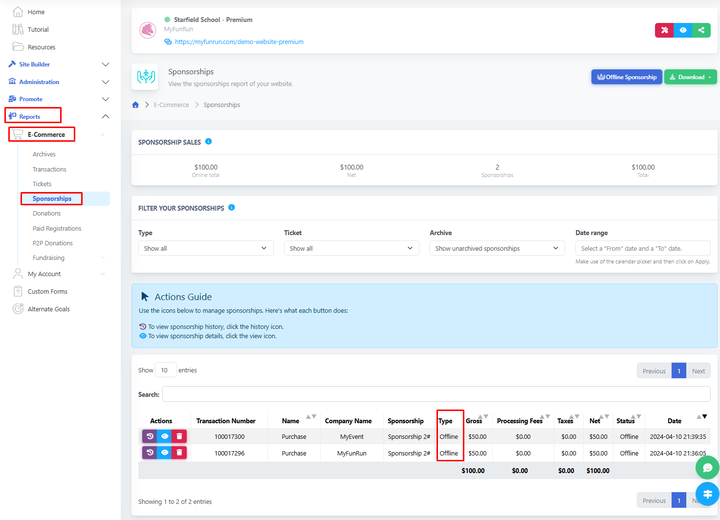Open the green chat bubble widget

pyautogui.click(x=707, y=467)
